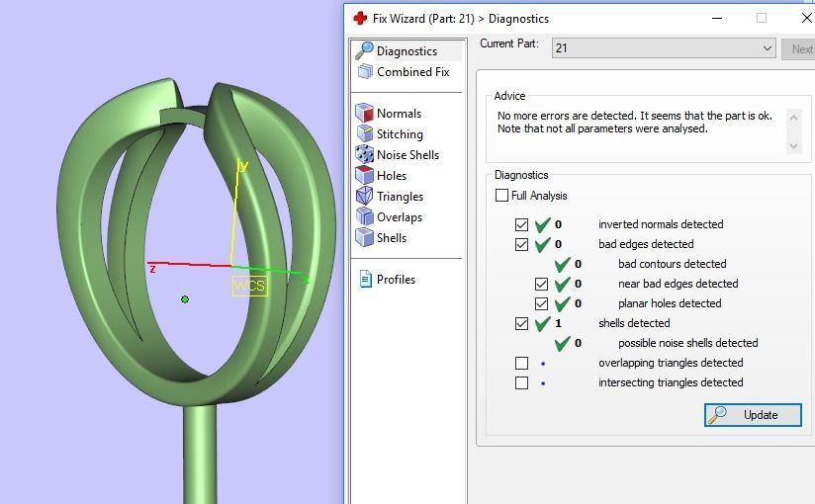Viewport: 815px width, 504px height.
Task: Click the magnifier icon on Update button
Action: tap(717, 415)
